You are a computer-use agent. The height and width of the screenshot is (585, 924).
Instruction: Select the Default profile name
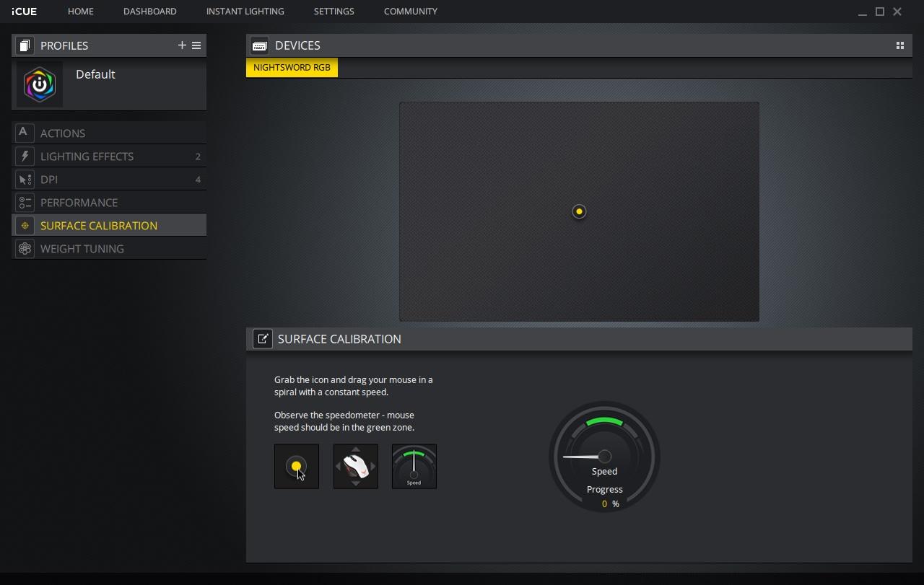95,74
